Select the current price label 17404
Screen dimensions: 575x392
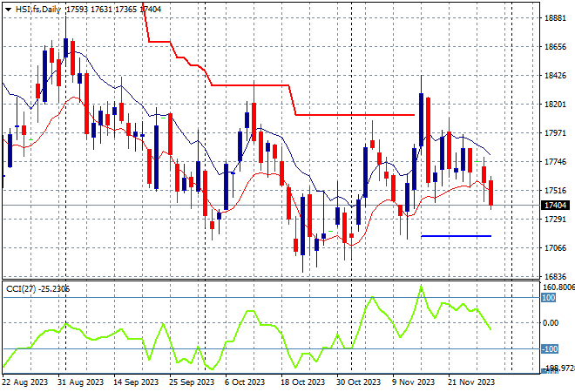coord(556,206)
